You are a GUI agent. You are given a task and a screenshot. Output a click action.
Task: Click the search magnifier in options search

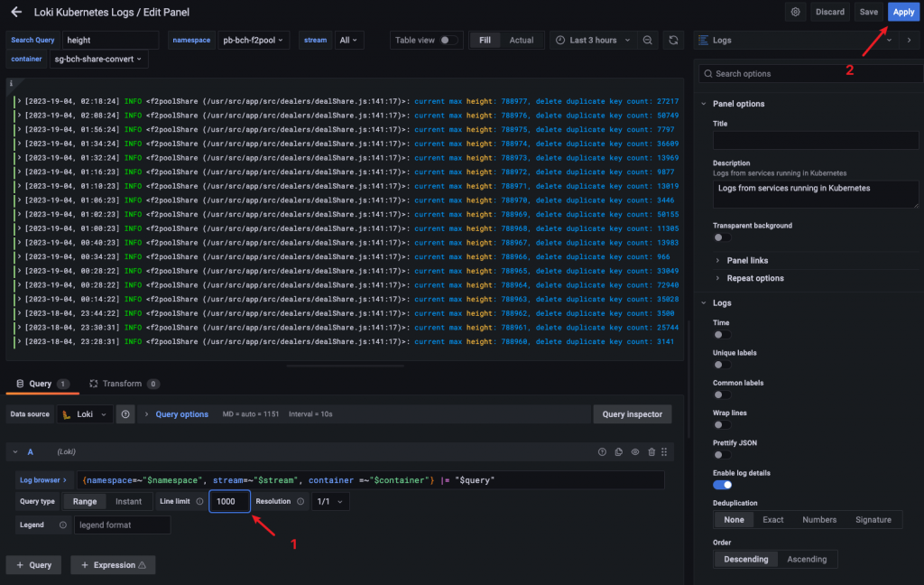(708, 74)
